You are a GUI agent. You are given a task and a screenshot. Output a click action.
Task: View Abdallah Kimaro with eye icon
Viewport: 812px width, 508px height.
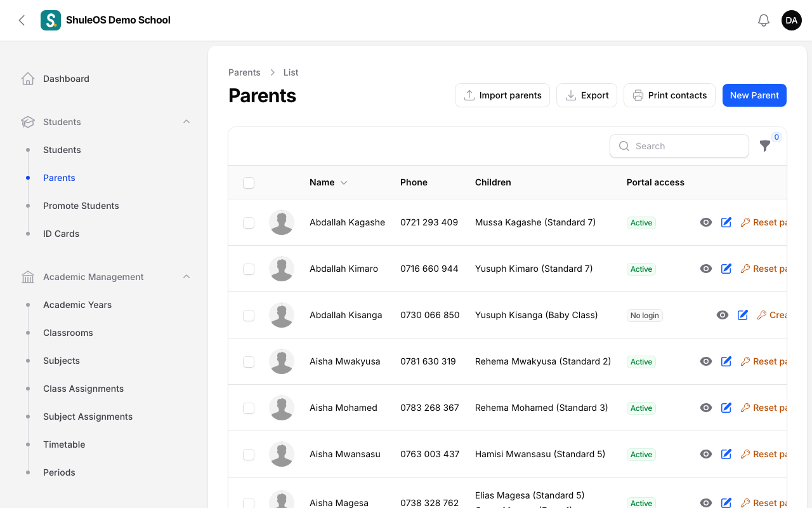pos(706,269)
